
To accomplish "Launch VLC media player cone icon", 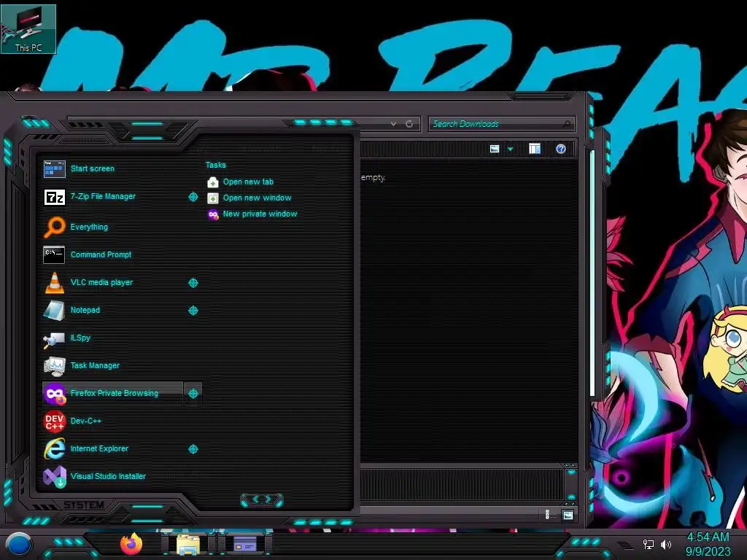I will click(x=54, y=282).
